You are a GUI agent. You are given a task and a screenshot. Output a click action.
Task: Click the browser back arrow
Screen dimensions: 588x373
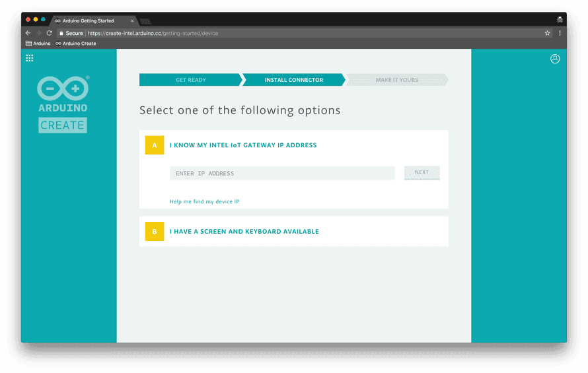[x=28, y=33]
